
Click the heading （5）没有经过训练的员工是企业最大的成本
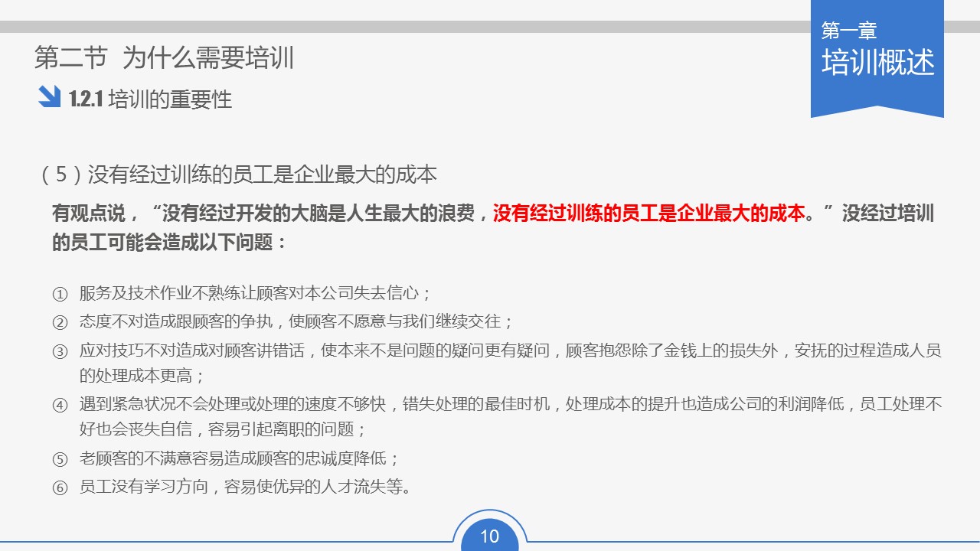(237, 174)
